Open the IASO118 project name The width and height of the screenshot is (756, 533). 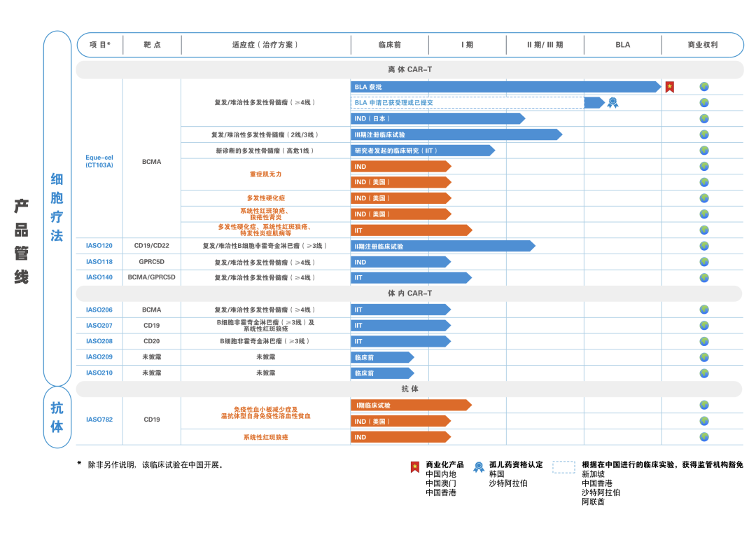pyautogui.click(x=99, y=261)
